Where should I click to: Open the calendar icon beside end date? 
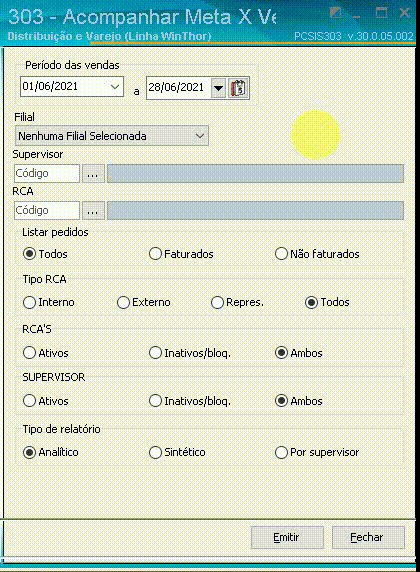(239, 88)
